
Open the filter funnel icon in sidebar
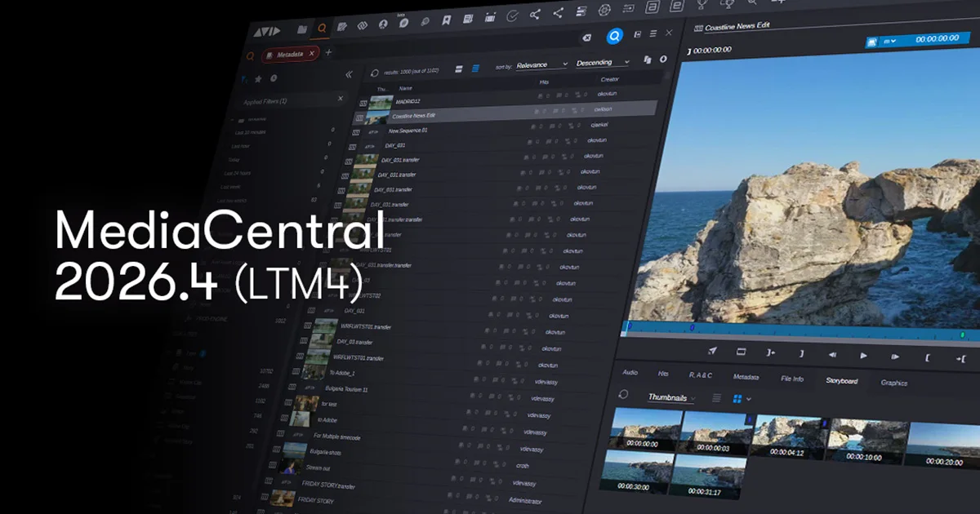pyautogui.click(x=244, y=79)
